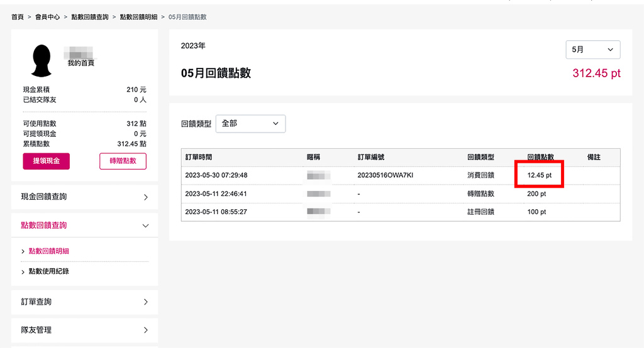Open 點數使用紀錄 submenu item

49,271
